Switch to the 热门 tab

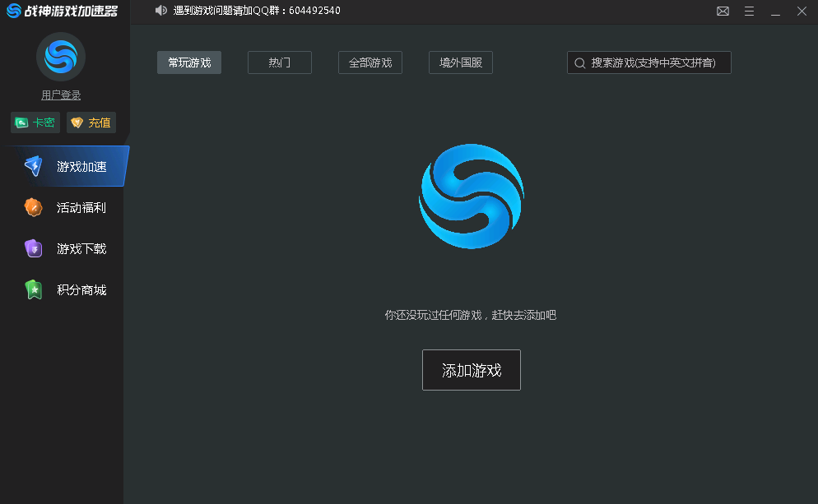(x=280, y=62)
